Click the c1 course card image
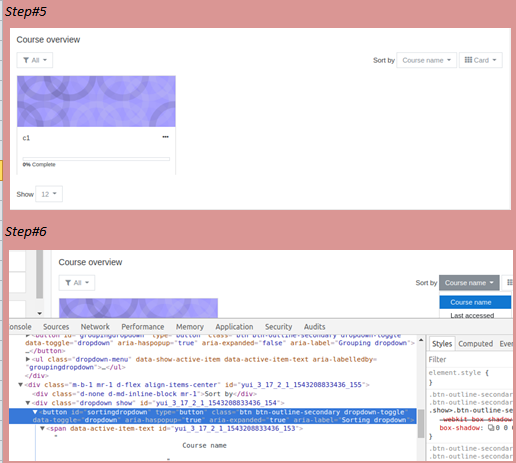Screen dimensions: 516x463 [96, 101]
